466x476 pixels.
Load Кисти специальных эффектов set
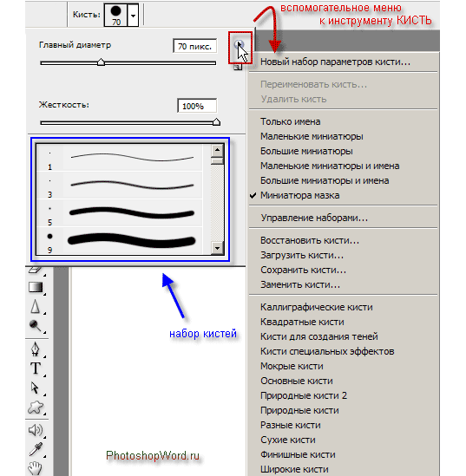344,351
